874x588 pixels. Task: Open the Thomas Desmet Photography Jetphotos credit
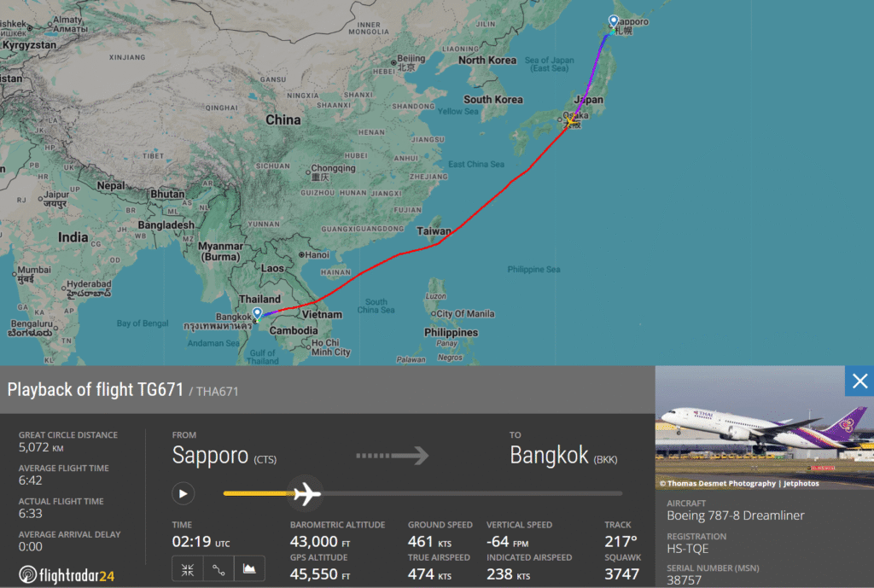(739, 483)
